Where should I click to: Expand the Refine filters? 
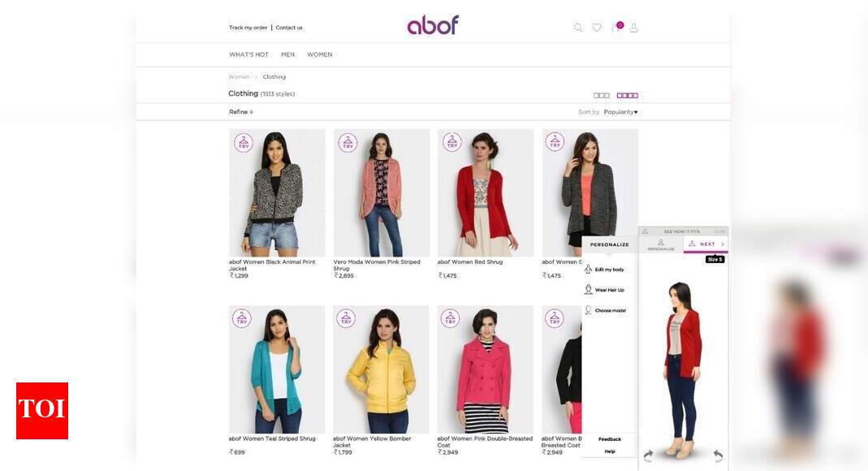click(241, 112)
